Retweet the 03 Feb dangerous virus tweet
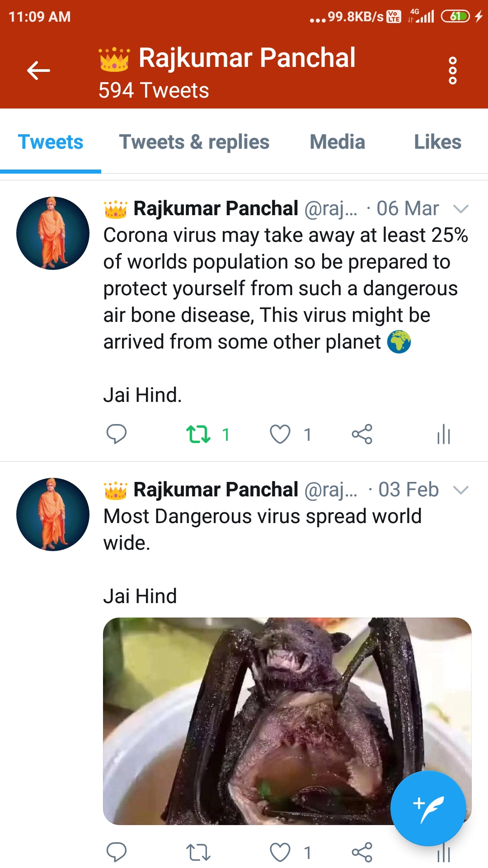 [x=198, y=853]
